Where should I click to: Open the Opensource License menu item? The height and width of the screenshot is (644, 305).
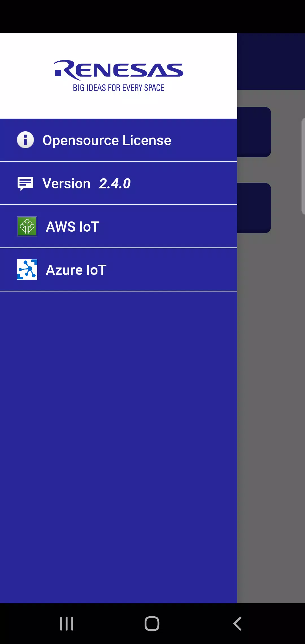click(x=119, y=140)
